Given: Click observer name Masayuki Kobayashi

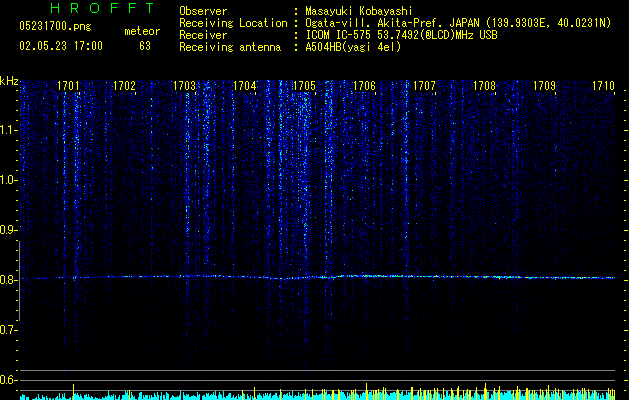Looking at the screenshot, I should (359, 11).
